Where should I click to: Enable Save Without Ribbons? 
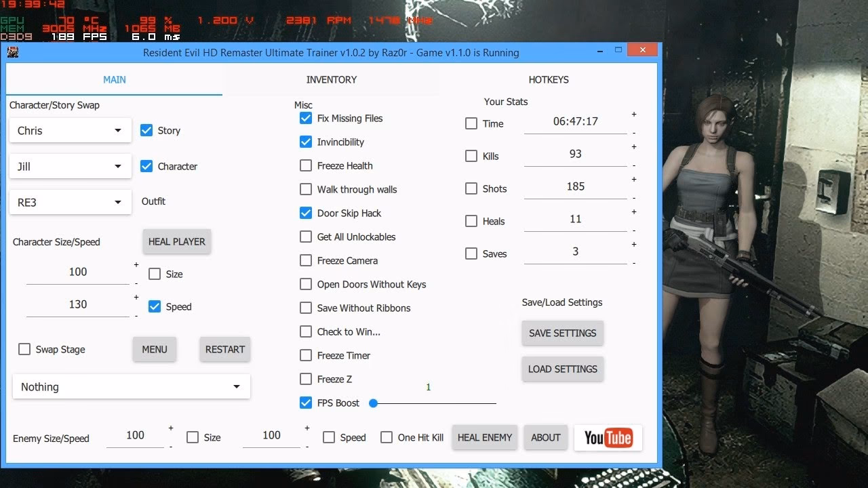pos(306,308)
